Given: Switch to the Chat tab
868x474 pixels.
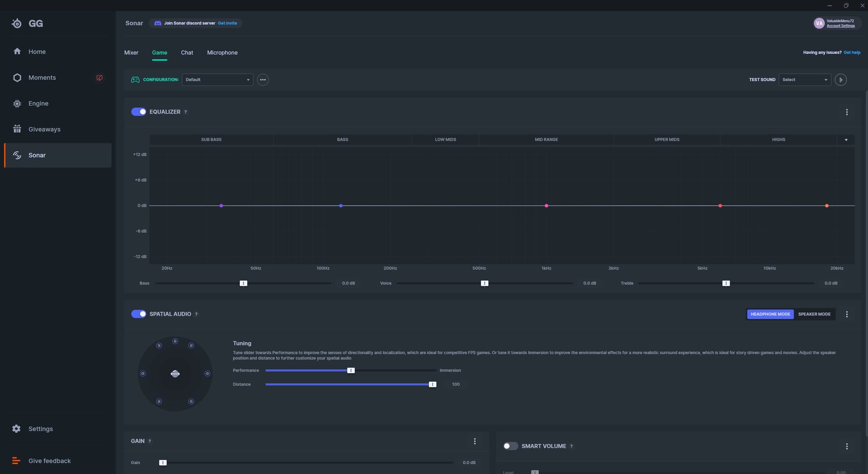Looking at the screenshot, I should click(x=187, y=53).
